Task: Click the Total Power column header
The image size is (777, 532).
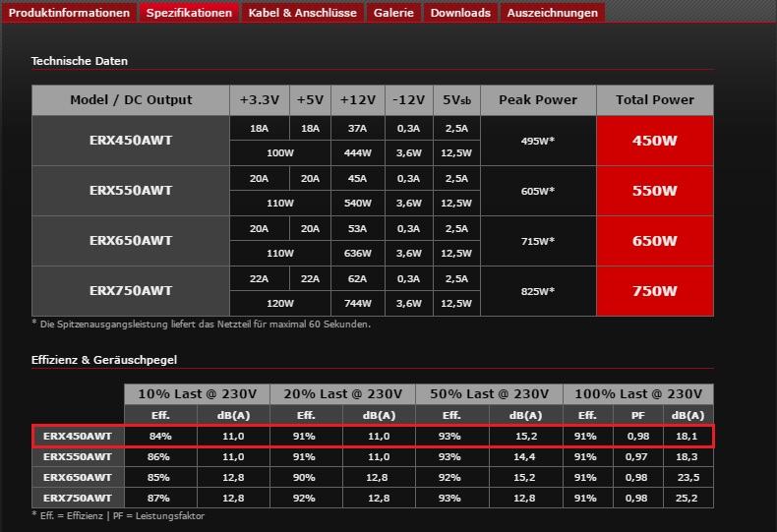Action: coord(655,100)
